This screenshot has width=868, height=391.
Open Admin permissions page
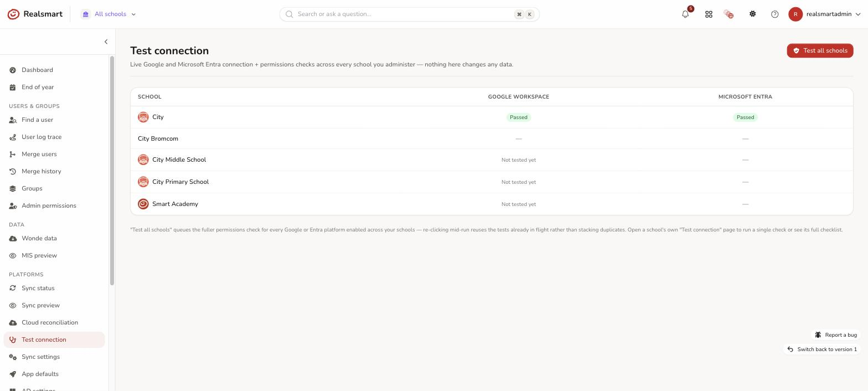pos(54,205)
